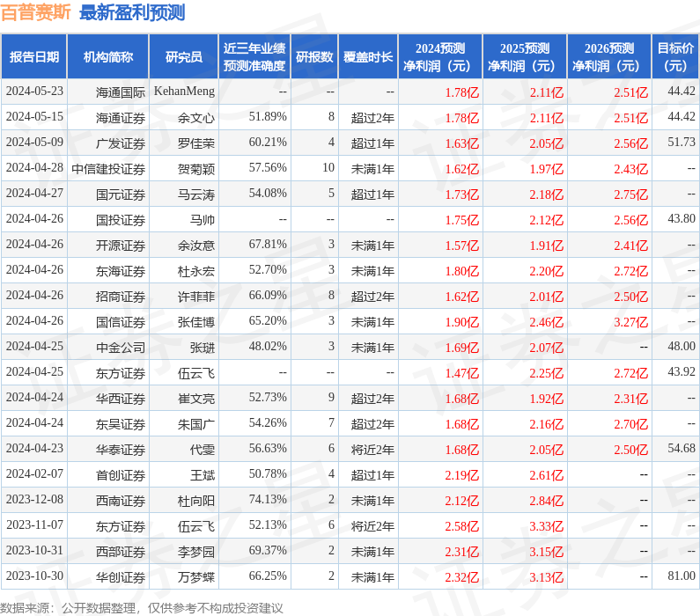Click researcher 贺菊颖
Screen dimensions: 700x616
pyautogui.click(x=196, y=169)
